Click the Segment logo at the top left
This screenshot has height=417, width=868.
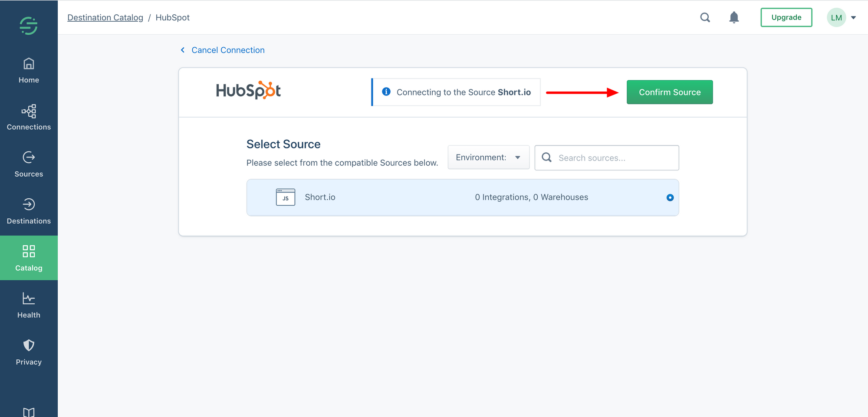click(29, 25)
